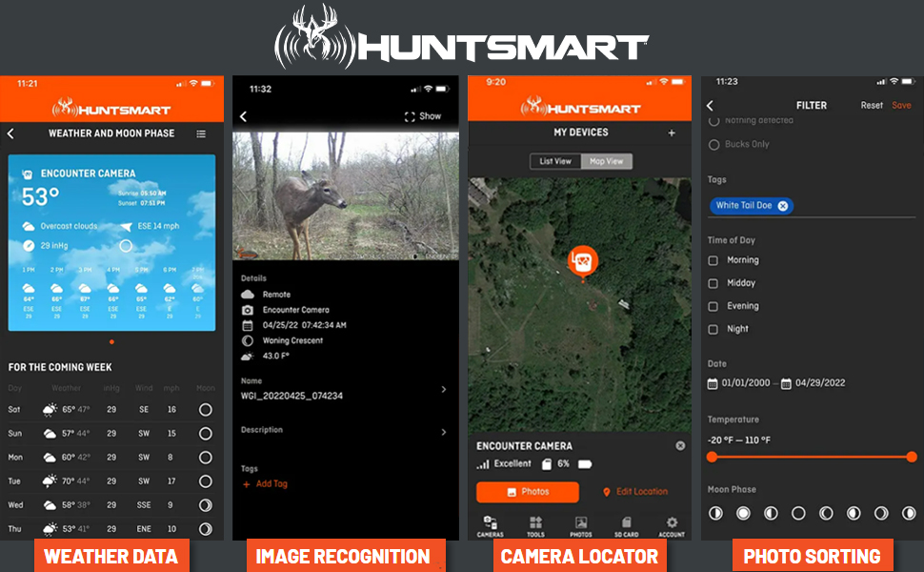This screenshot has height=572, width=924.
Task: Switch to Map View tab
Action: (x=607, y=161)
